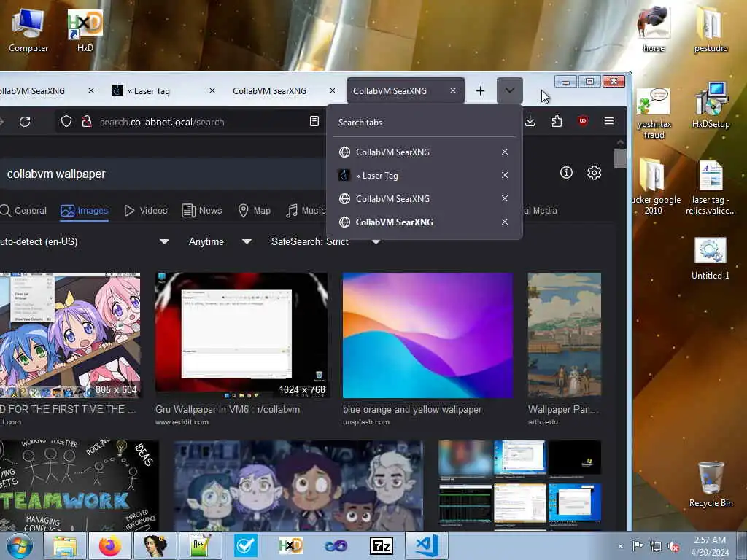Click the page scrollbar thumb
The height and width of the screenshot is (560, 747).
coord(620,158)
